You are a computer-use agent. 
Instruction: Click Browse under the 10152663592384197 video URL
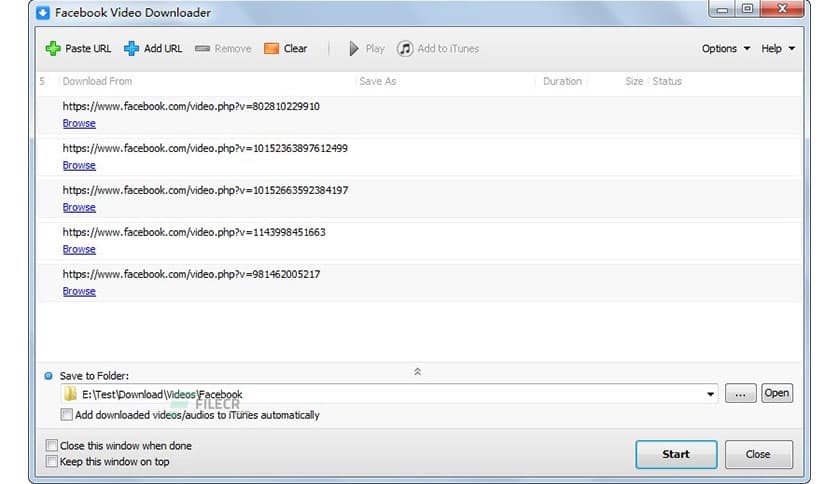tap(79, 207)
